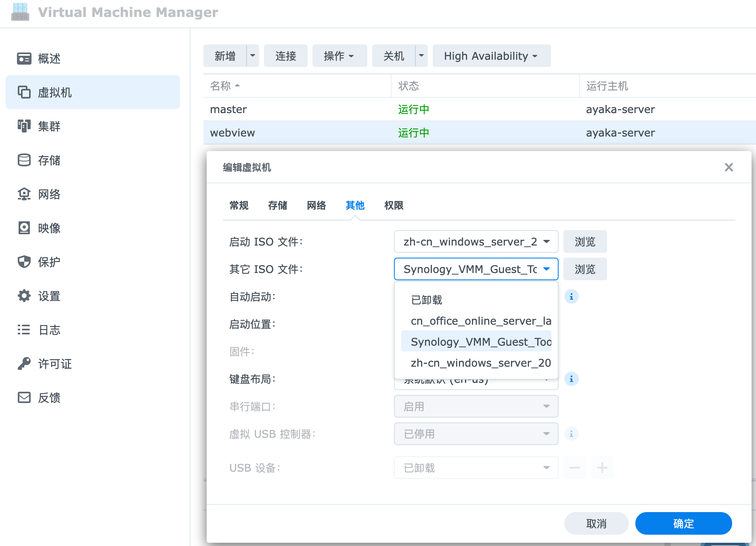Open the Overview (概述) sidebar icon
756x546 pixels.
pos(24,59)
